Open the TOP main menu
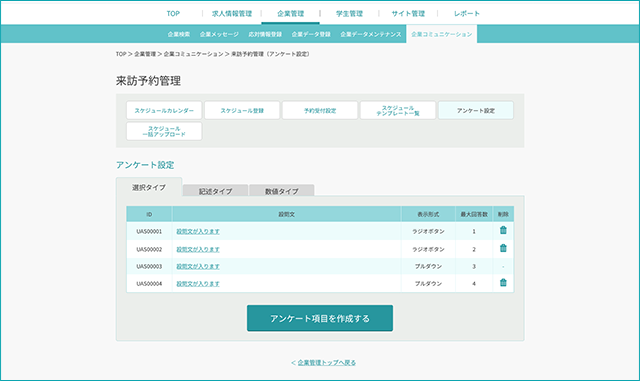The height and width of the screenshot is (381, 640). (173, 13)
